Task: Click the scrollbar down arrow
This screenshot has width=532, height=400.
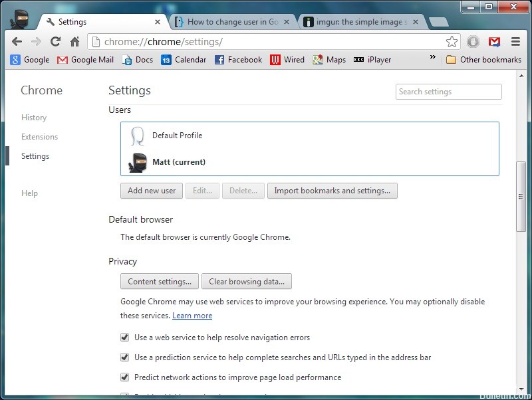Action: [x=521, y=389]
